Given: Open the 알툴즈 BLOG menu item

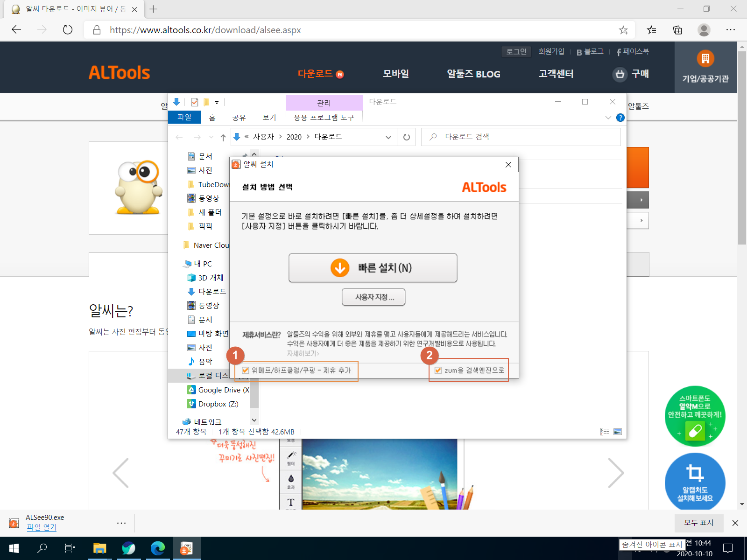Looking at the screenshot, I should (473, 74).
